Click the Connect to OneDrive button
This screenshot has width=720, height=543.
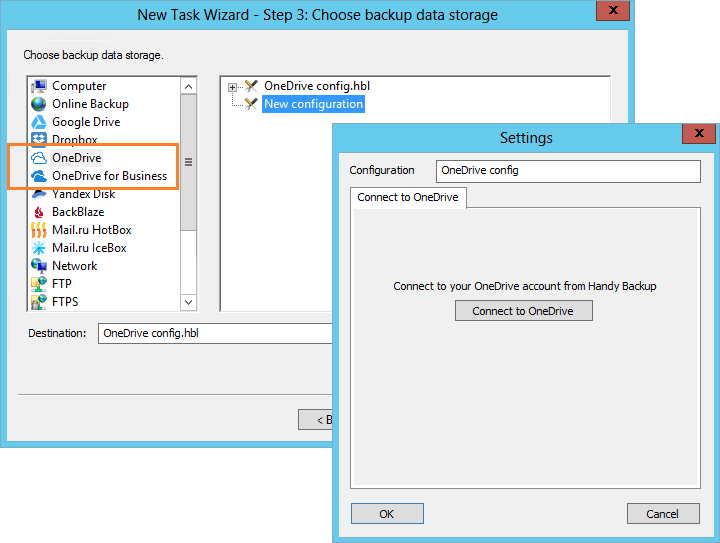click(x=523, y=311)
